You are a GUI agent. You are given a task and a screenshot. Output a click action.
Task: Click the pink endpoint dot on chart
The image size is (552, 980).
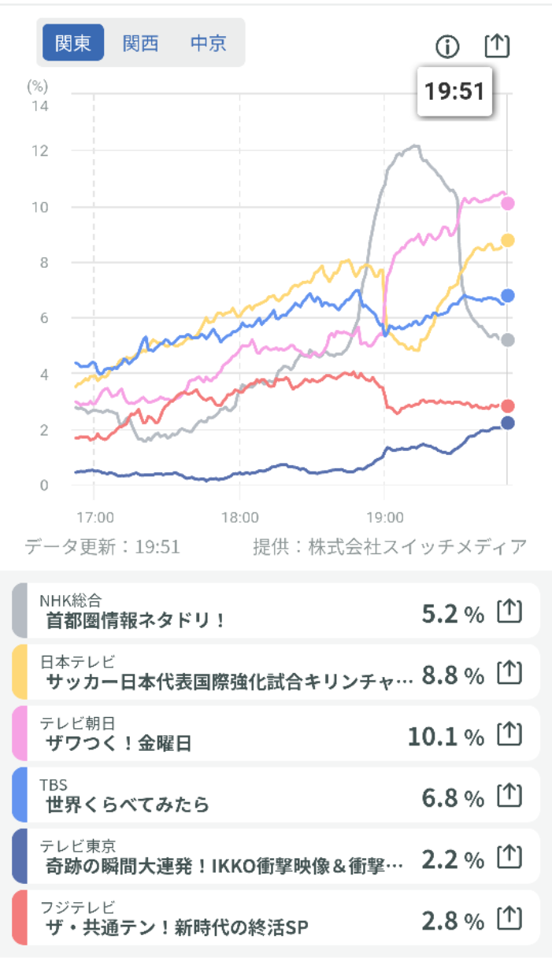(508, 204)
